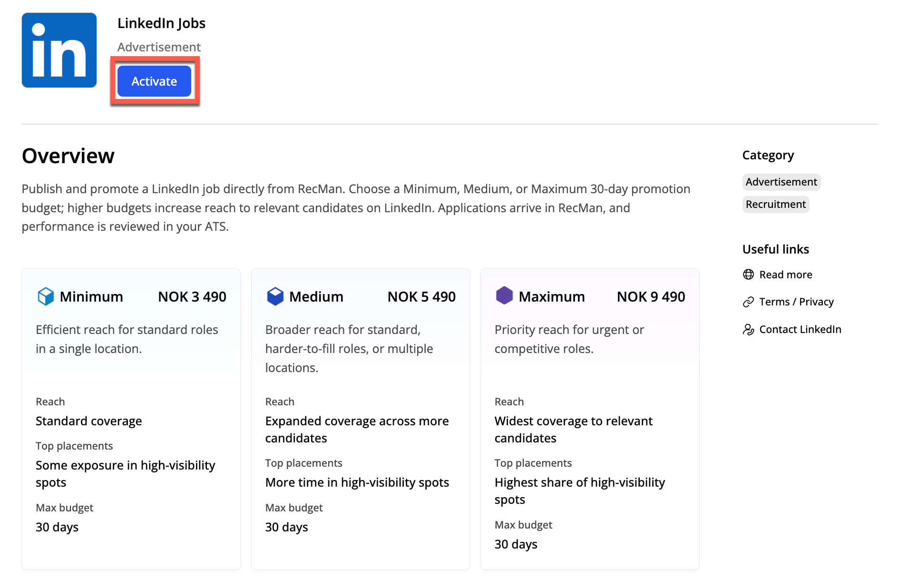899x588 pixels.
Task: Click the Minimum plan cube icon
Action: 46,296
